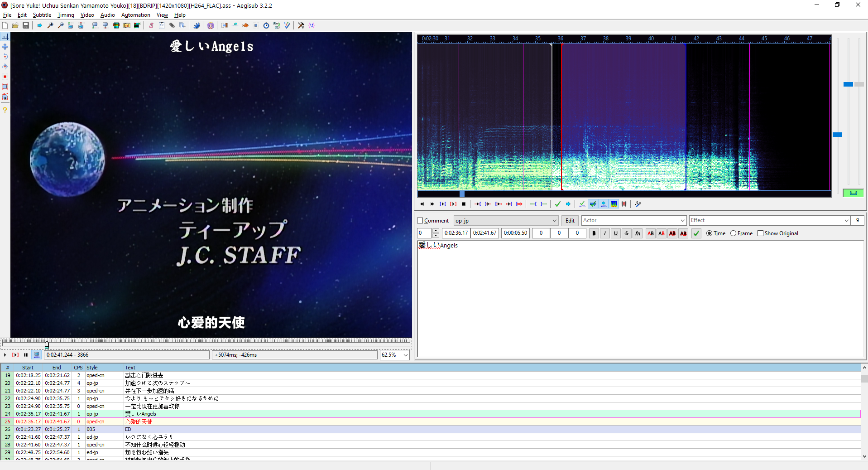Open the Attachments paperclip icon
Screen dimensions: 868x470
(x=172, y=25)
